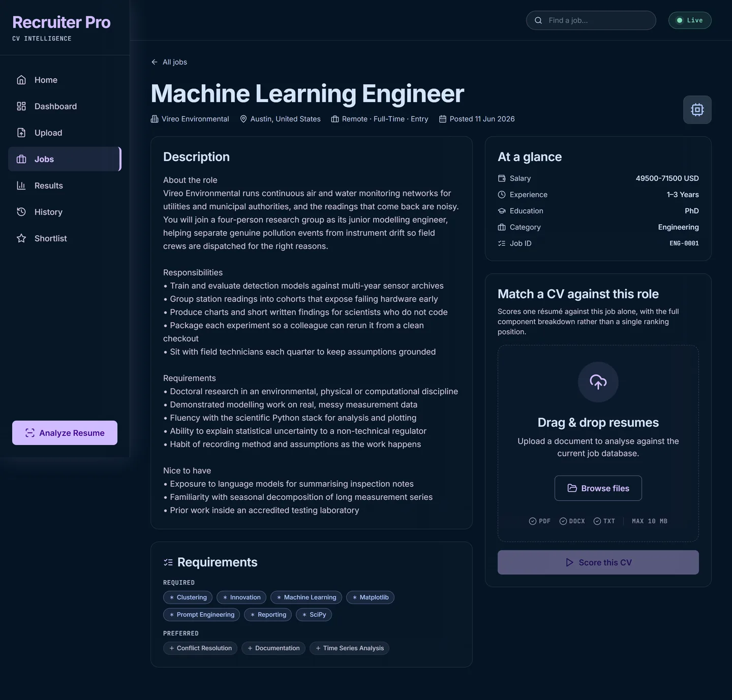Click the Jobs briefcase icon in the sidebar

click(x=21, y=159)
